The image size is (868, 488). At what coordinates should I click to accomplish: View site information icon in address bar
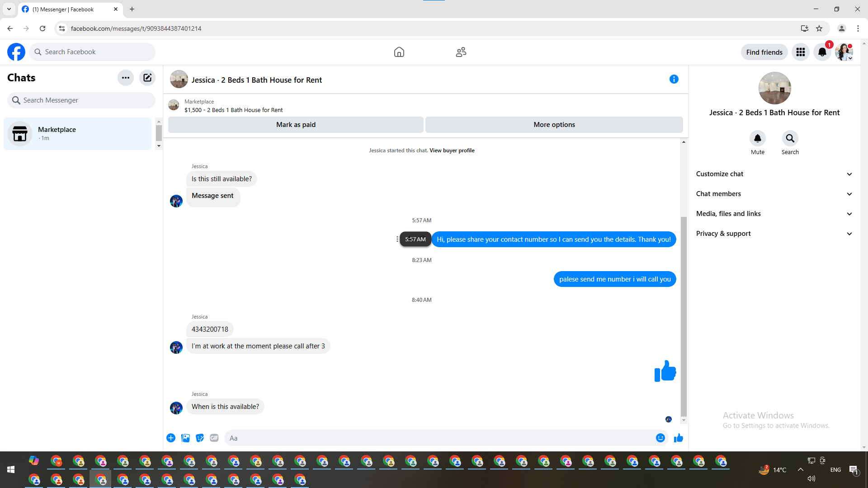(62, 28)
